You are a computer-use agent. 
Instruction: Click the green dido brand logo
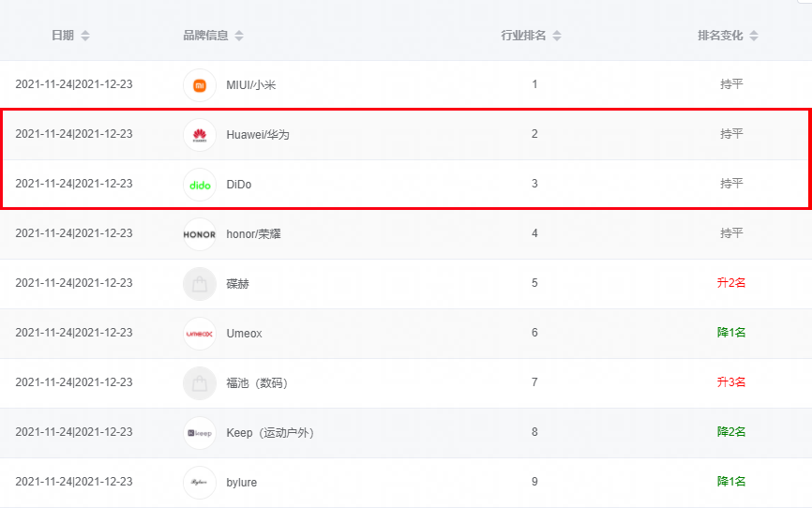coord(200,185)
